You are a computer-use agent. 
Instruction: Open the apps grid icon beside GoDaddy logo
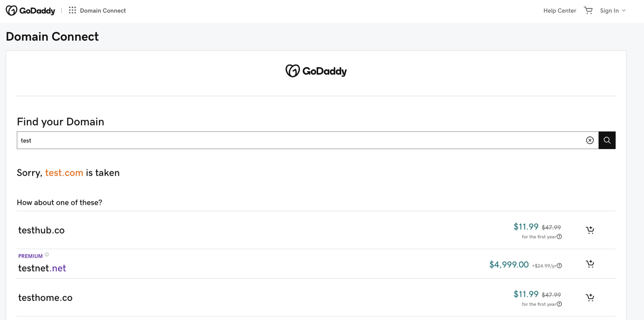point(72,10)
